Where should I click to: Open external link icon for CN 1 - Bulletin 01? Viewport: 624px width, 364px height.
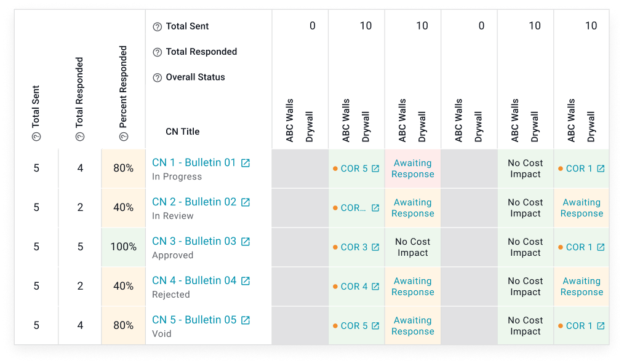click(x=246, y=163)
